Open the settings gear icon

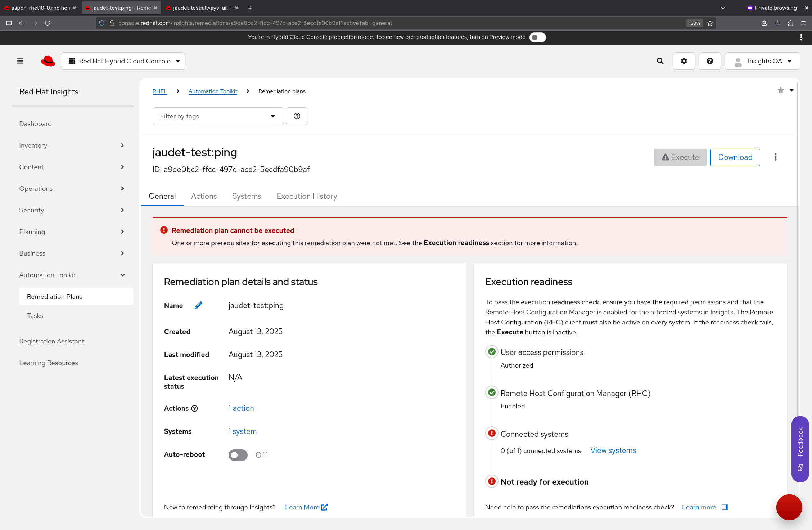click(684, 61)
